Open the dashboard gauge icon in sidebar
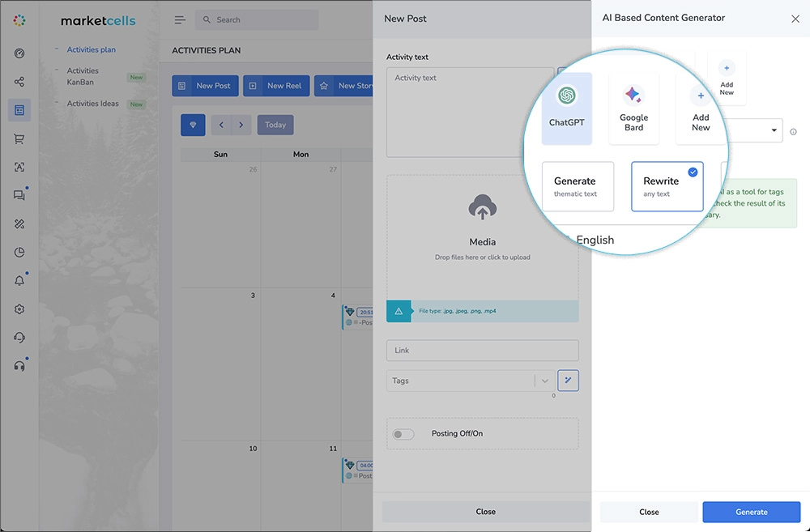The image size is (810, 532). tap(19, 53)
